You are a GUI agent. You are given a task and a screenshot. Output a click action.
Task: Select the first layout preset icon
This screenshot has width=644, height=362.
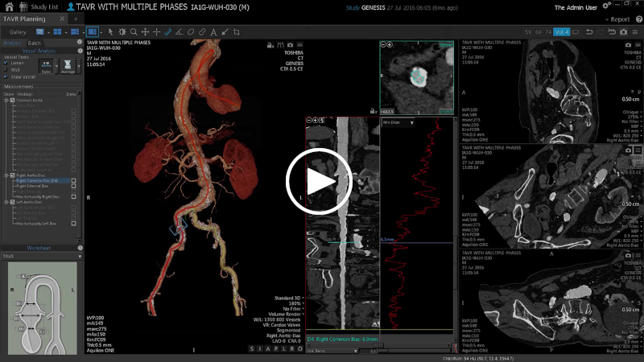pos(39,31)
